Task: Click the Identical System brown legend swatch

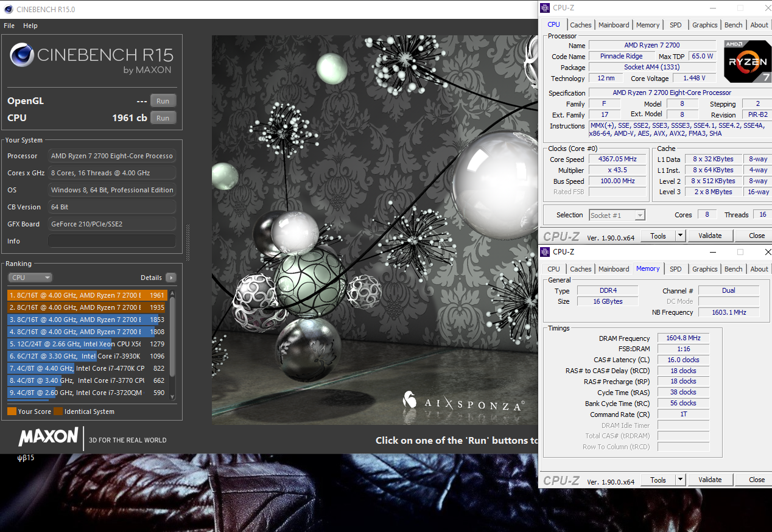Action: pos(58,411)
